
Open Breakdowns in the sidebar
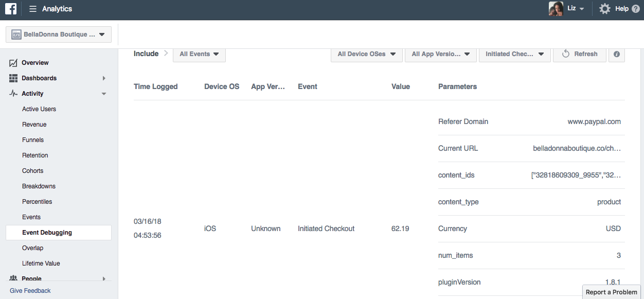coord(39,186)
